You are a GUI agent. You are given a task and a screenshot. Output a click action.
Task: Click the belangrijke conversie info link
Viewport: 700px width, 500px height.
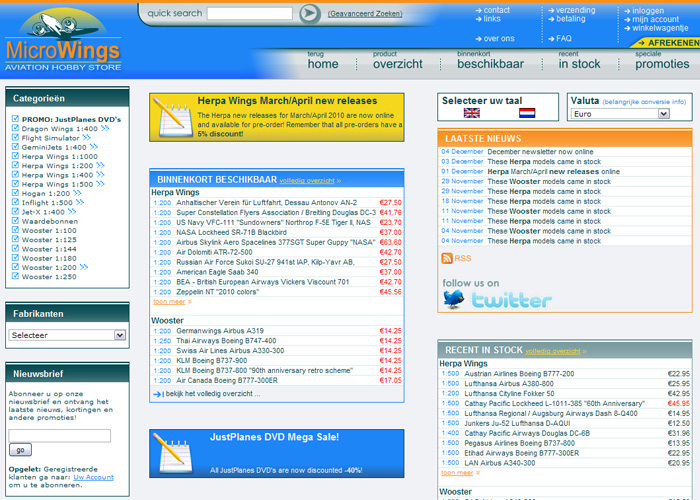click(x=644, y=102)
